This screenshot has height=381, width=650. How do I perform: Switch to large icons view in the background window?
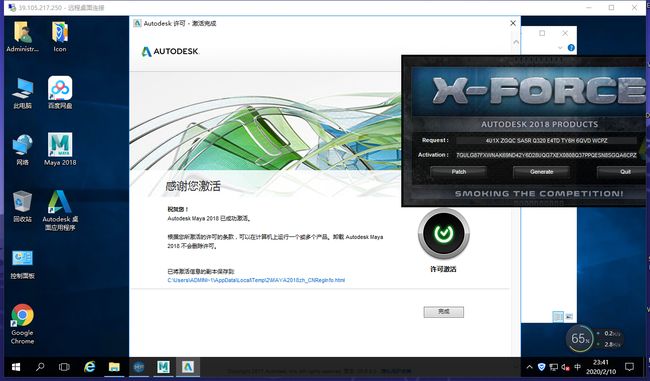click(569, 317)
